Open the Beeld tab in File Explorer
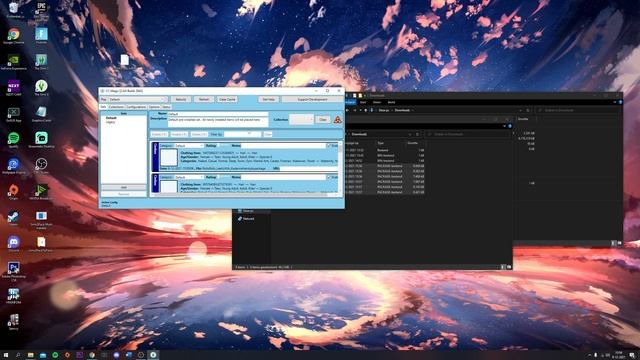 point(391,102)
